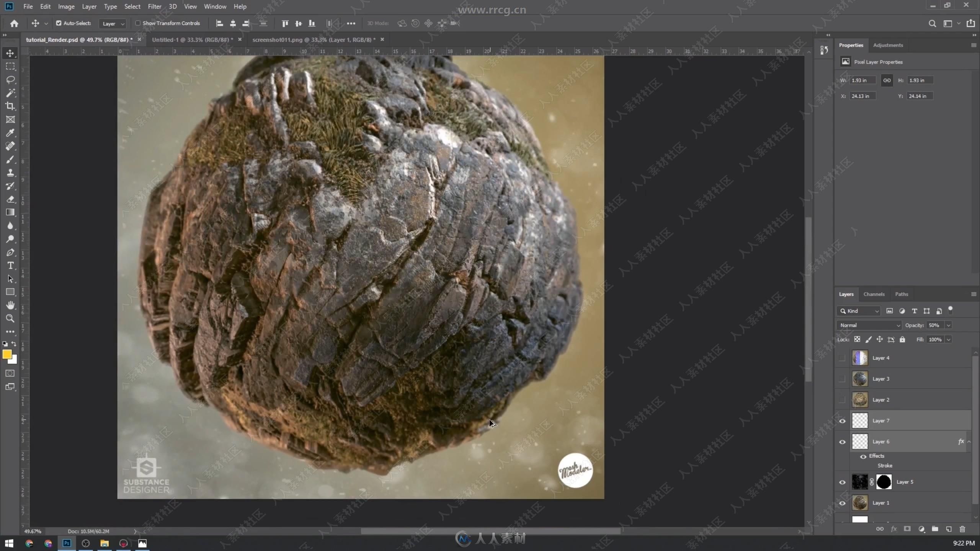Toggle visibility of Layer 7
980x551 pixels.
(x=842, y=421)
